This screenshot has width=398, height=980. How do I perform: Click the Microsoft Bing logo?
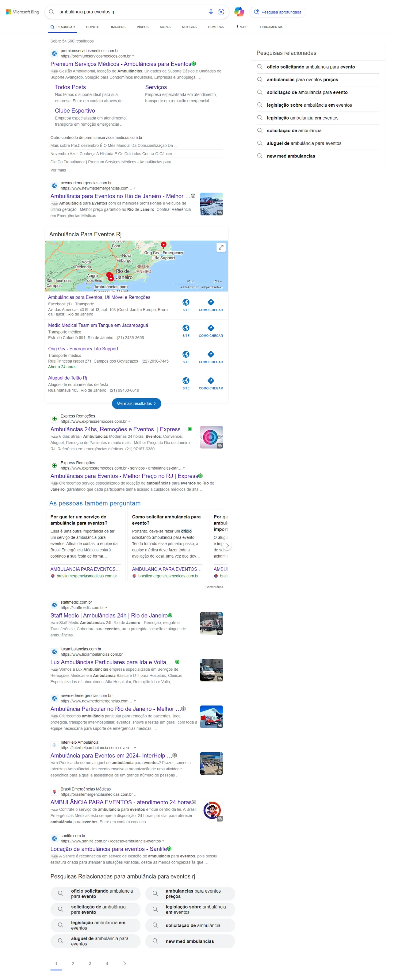pyautogui.click(x=23, y=12)
